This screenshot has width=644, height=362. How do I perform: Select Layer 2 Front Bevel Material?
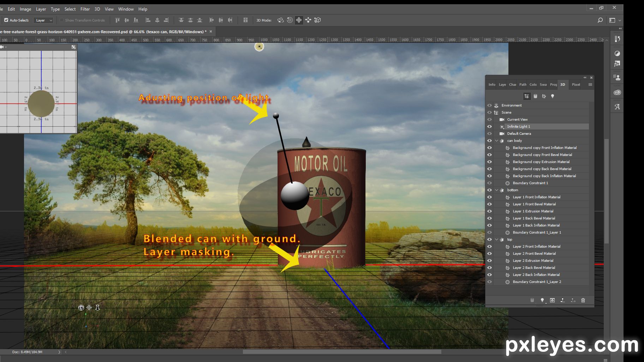(x=541, y=253)
